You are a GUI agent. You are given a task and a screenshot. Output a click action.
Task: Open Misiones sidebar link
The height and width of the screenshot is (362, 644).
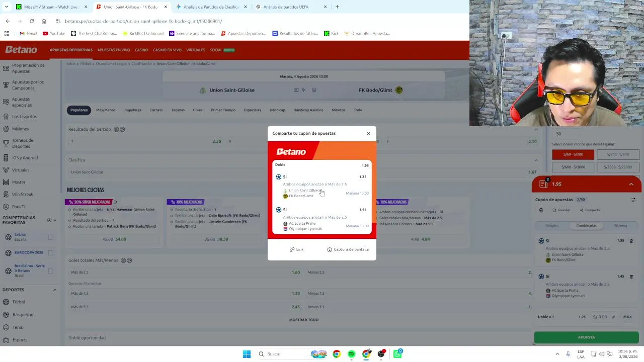[x=20, y=129]
